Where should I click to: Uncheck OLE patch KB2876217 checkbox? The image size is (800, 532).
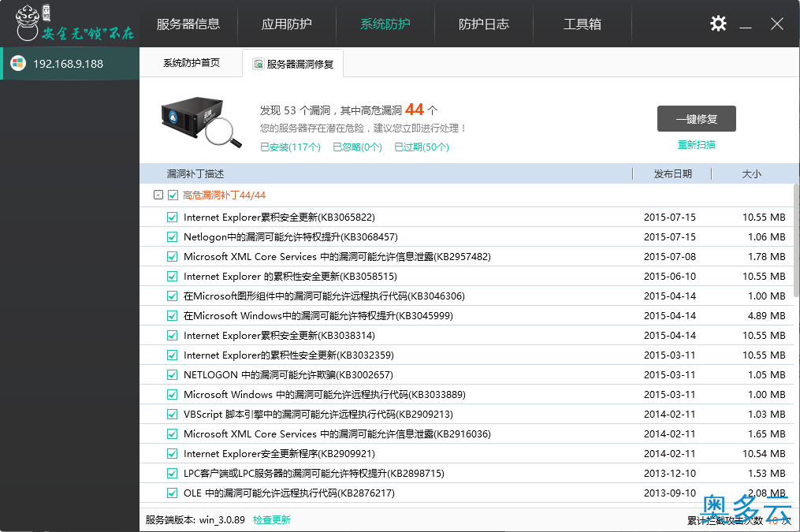click(173, 493)
